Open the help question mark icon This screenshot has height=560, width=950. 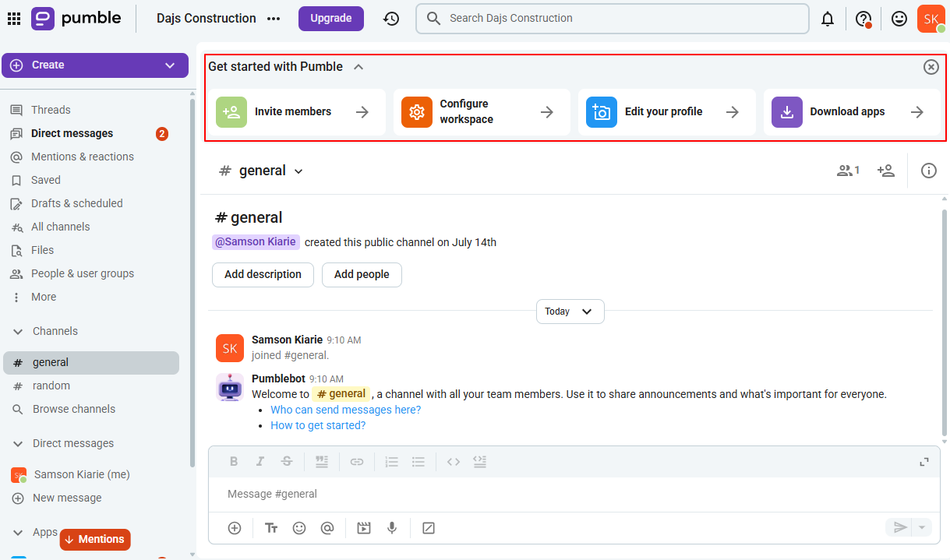863,19
